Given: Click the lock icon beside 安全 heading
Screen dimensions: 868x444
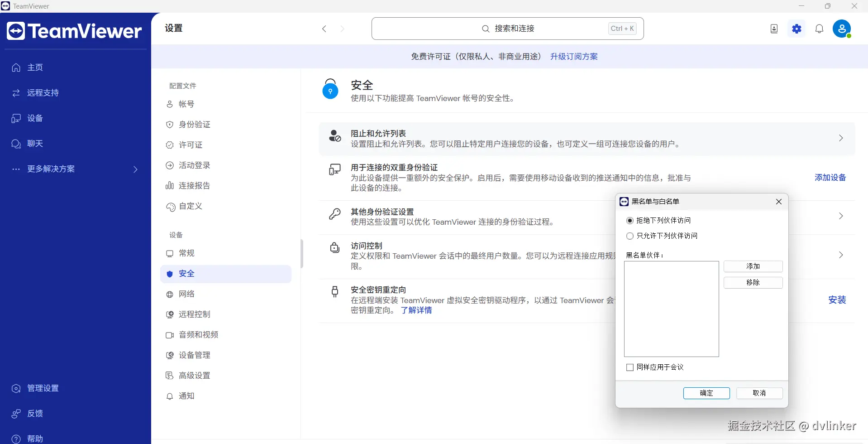Looking at the screenshot, I should click(x=330, y=89).
